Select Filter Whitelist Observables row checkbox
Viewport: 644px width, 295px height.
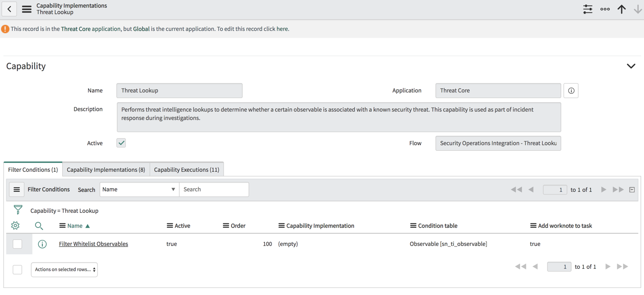coord(17,244)
